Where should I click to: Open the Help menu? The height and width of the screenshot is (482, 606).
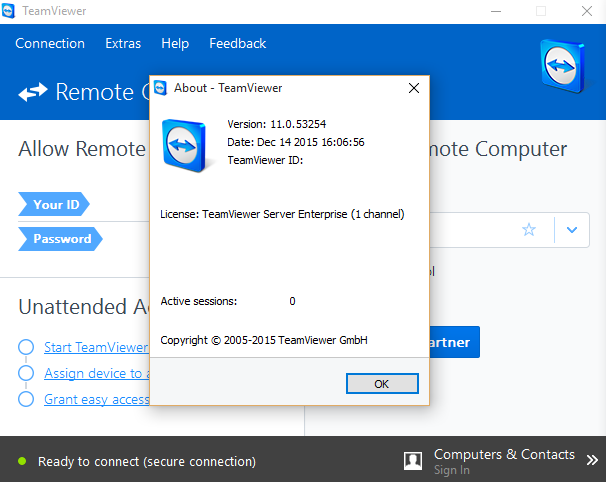[x=175, y=43]
